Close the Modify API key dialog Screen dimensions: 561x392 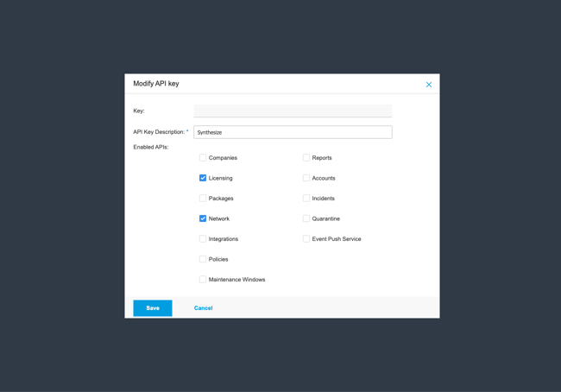point(429,85)
